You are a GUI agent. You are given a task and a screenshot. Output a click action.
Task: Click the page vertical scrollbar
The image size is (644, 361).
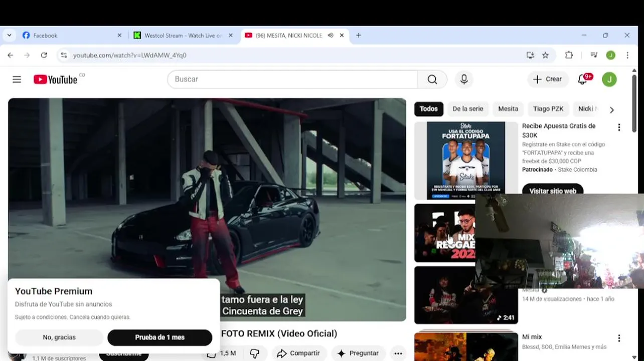pyautogui.click(x=634, y=103)
